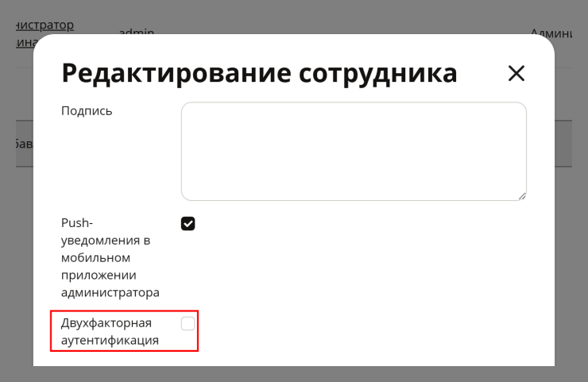Disable Push-уведомления в мобильном приложении checkbox
The width and height of the screenshot is (588, 382).
click(x=188, y=223)
